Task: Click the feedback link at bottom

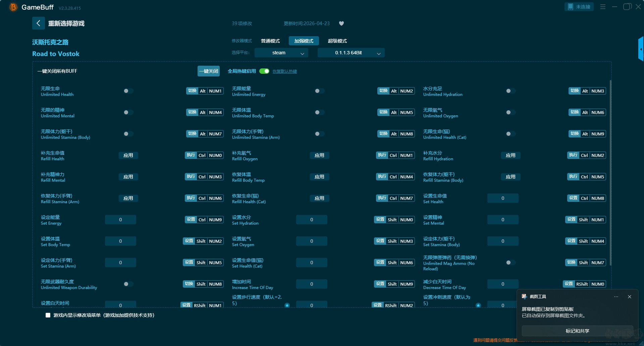Action: (495, 340)
